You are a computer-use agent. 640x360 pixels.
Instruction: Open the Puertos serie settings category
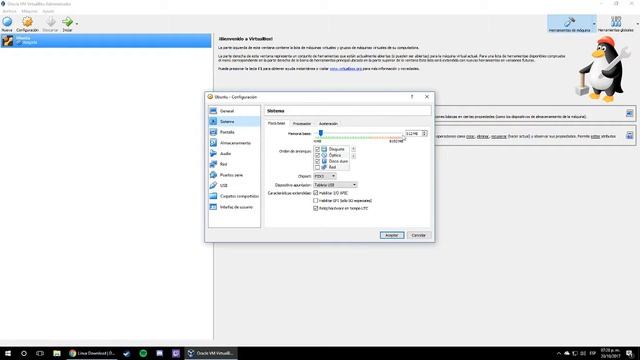pos(234,175)
